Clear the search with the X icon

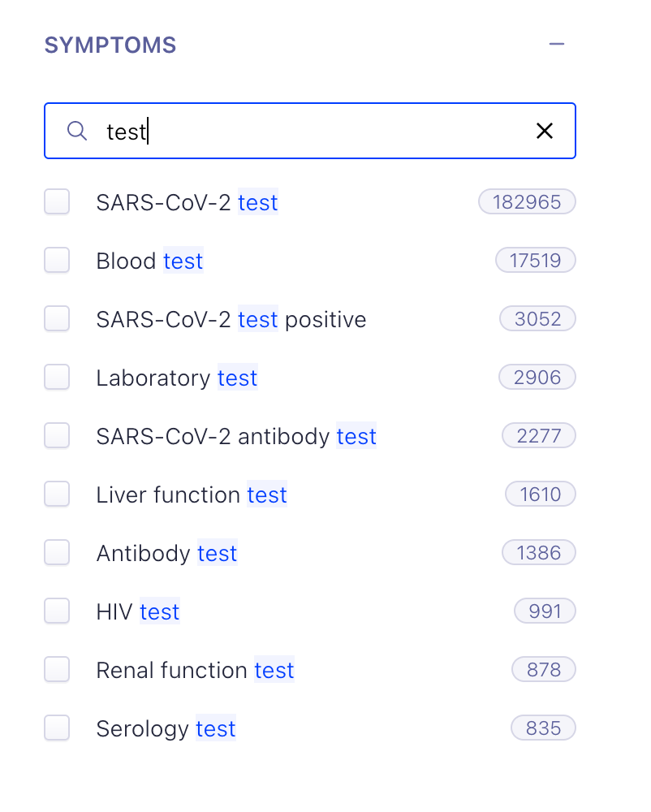click(x=545, y=131)
